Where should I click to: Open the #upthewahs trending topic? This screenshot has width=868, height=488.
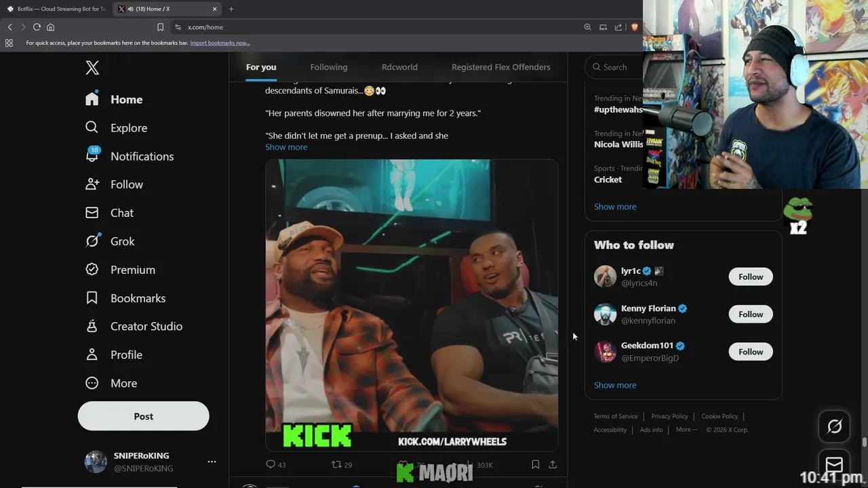click(x=618, y=109)
